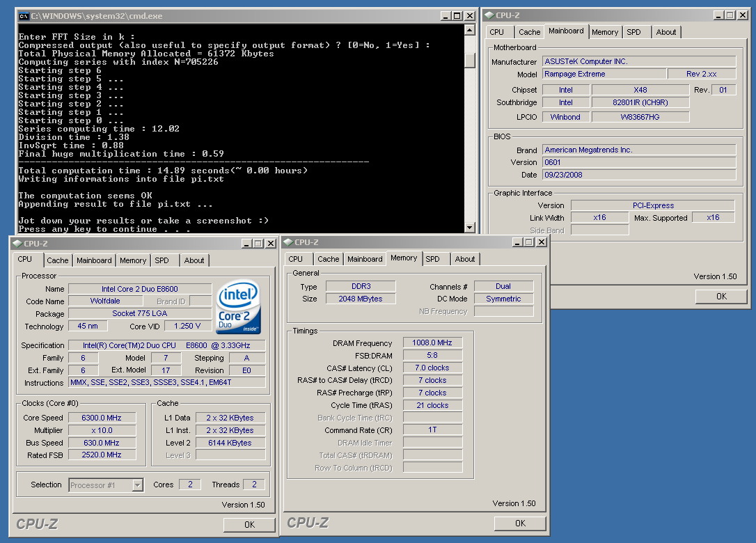Click Model Rampage Extreme value
756x543 pixels.
[x=604, y=74]
